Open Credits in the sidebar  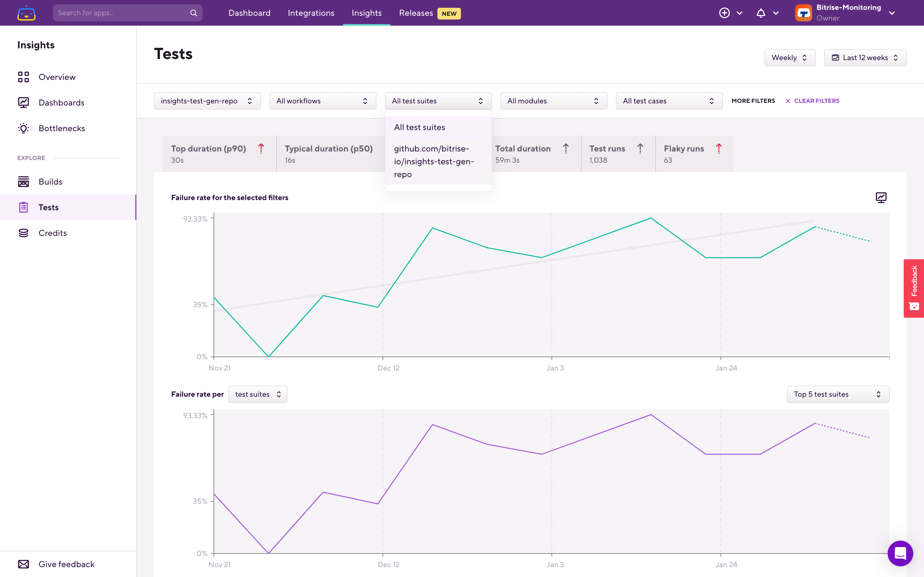[x=52, y=233]
